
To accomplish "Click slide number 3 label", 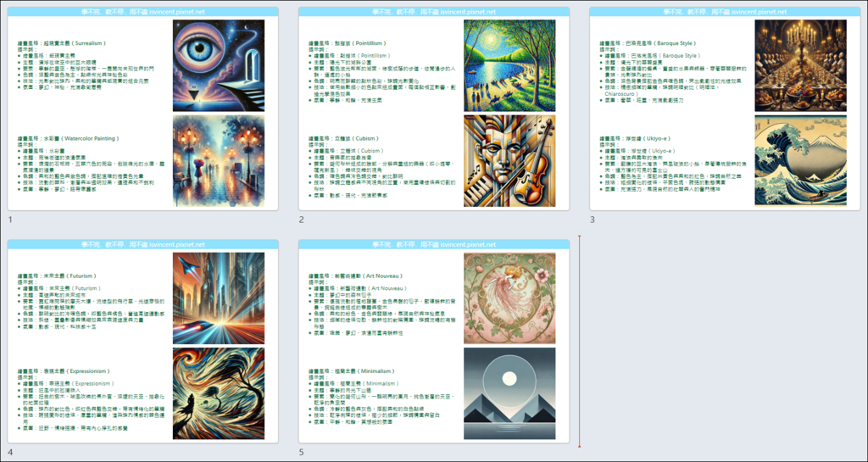I will point(593,220).
